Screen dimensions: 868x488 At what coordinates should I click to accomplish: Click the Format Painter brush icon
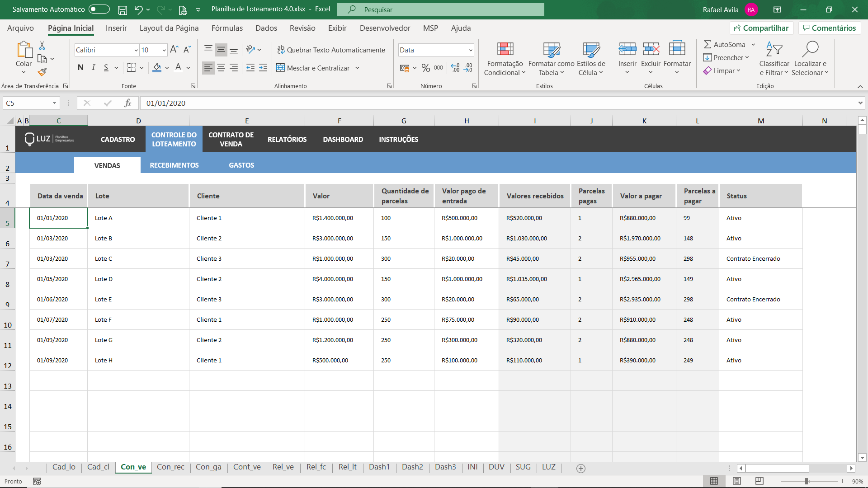42,72
